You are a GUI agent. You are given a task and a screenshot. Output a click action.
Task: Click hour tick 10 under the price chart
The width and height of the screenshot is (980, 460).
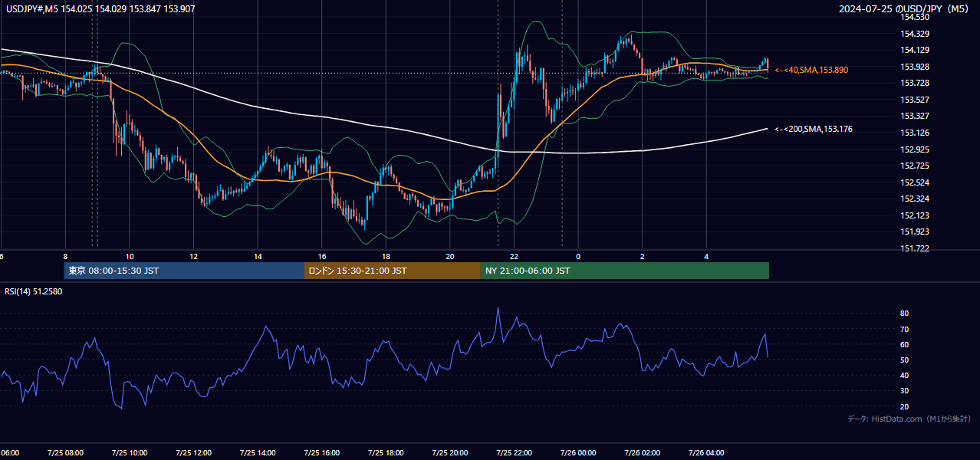[x=130, y=256]
